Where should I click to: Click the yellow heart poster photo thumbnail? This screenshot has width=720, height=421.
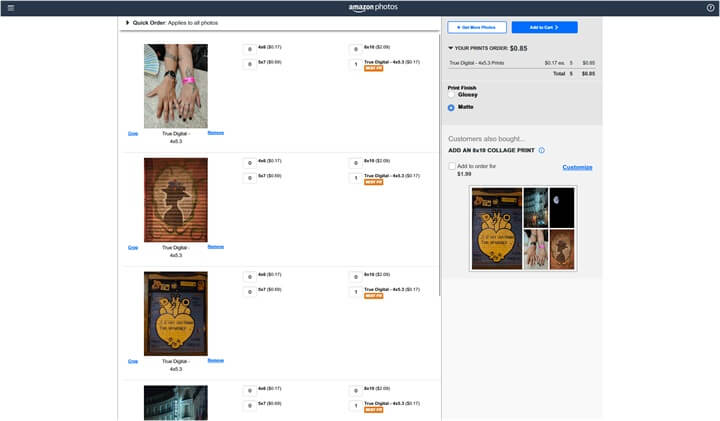click(176, 314)
